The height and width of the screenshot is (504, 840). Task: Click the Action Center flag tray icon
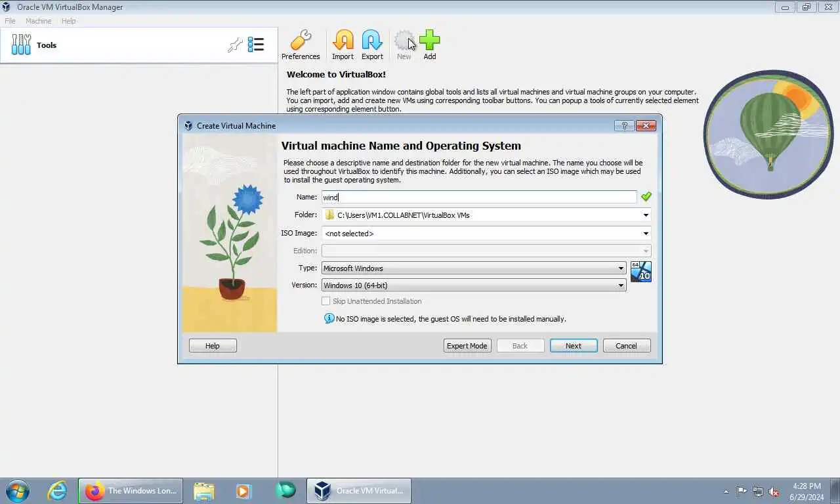742,491
